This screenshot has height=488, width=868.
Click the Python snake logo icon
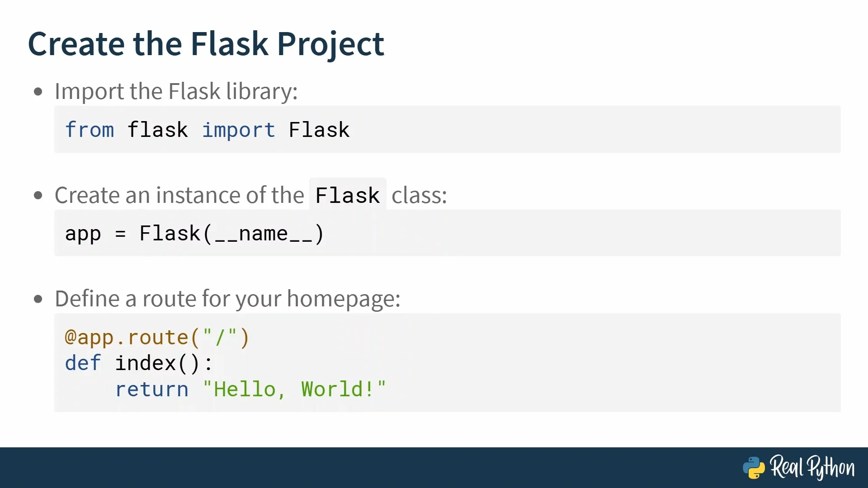point(754,468)
